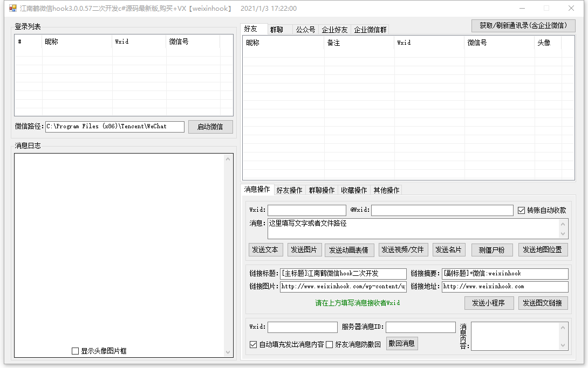The height and width of the screenshot is (368, 588).
Task: Click the green 请在上方填写消息接收者Wxid text
Action: pos(357,303)
